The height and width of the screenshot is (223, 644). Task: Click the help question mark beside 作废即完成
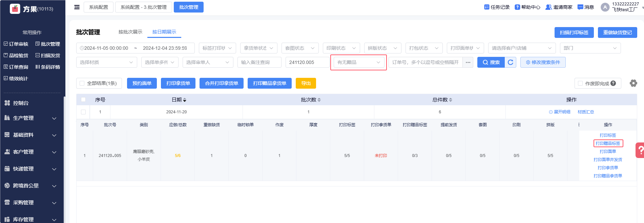(x=613, y=83)
